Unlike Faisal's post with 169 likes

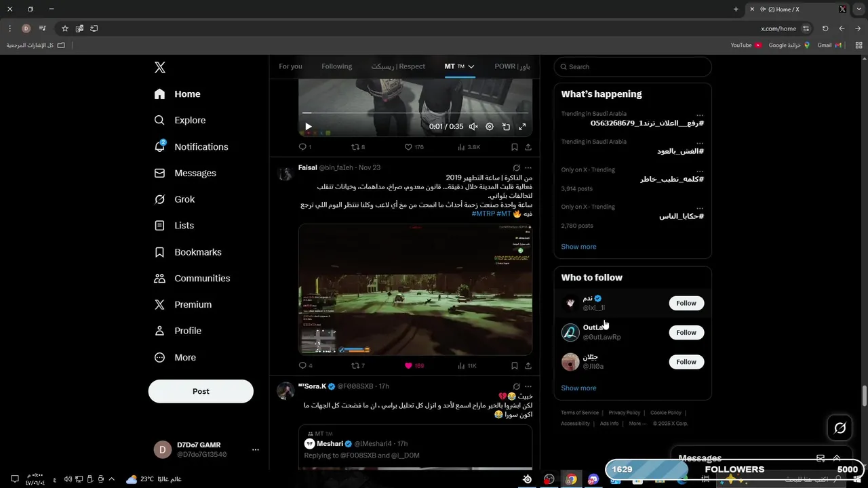[414, 365]
